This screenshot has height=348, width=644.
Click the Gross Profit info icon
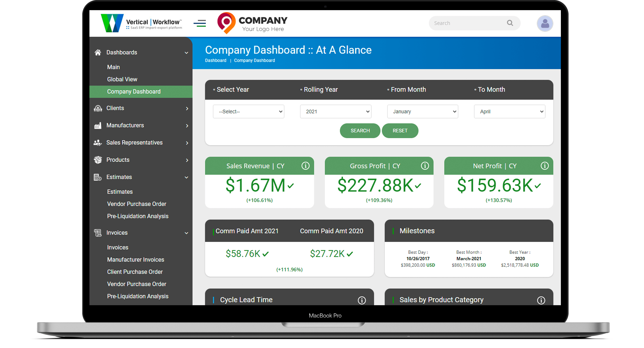[425, 166]
